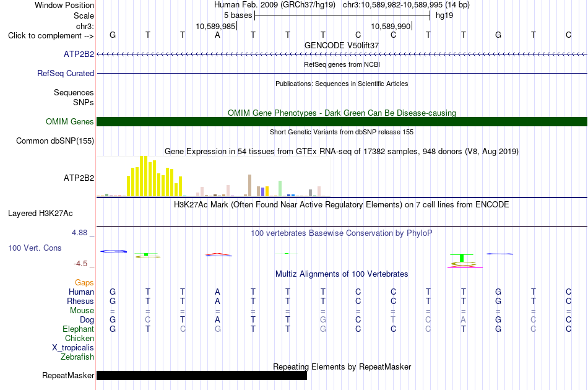Click the Gaps row label
The image size is (588, 390).
(84, 282)
